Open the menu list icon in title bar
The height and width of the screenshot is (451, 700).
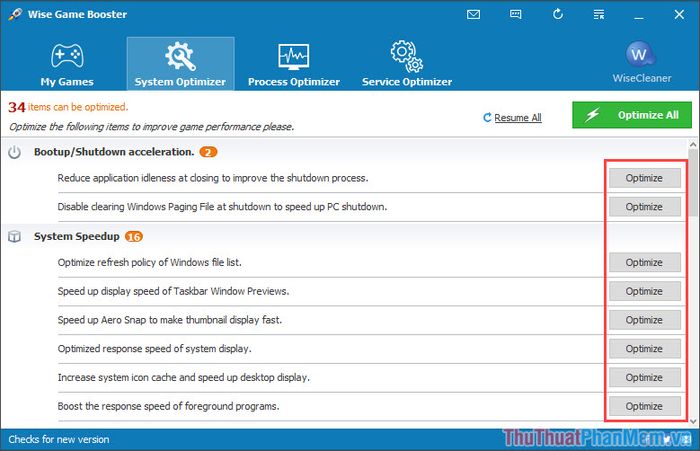click(x=599, y=14)
